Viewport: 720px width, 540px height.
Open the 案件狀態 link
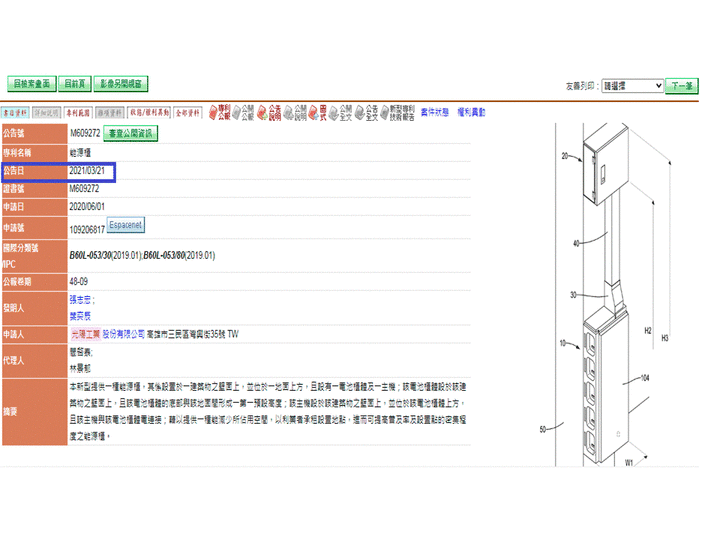434,112
